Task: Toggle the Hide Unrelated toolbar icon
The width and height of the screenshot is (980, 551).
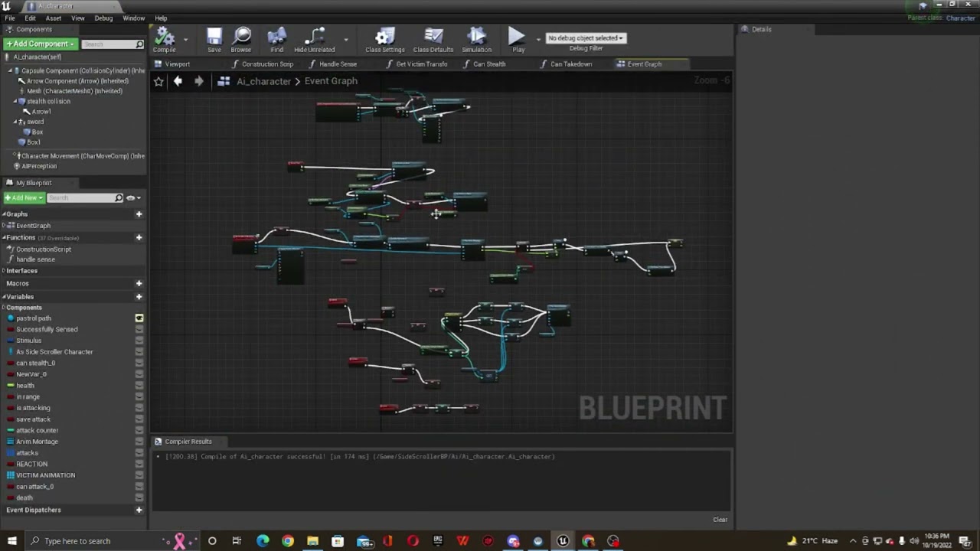Action: tap(314, 38)
